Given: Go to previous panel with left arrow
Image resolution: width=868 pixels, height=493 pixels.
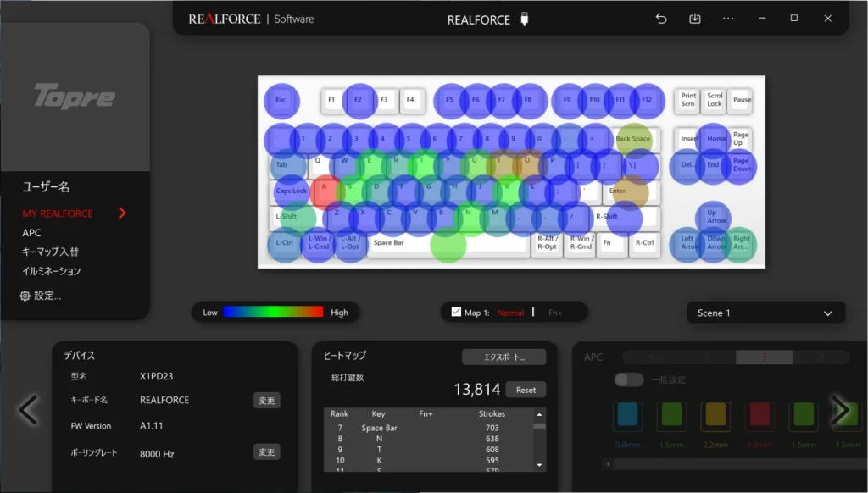Looking at the screenshot, I should [28, 410].
